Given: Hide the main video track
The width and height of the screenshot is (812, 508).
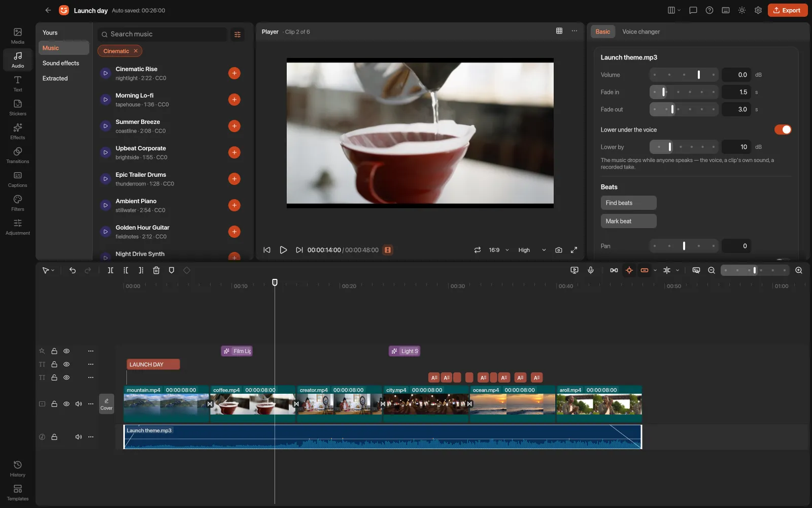Looking at the screenshot, I should click(66, 404).
